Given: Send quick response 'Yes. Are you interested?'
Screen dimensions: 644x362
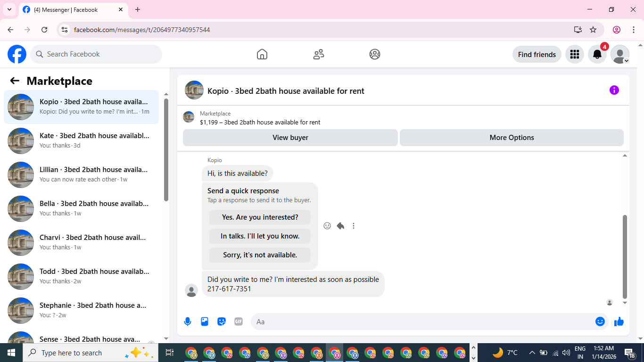Looking at the screenshot, I should pos(260,217).
